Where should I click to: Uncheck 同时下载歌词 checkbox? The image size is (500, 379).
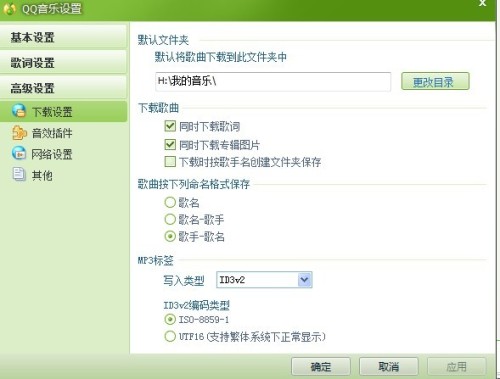(x=170, y=126)
